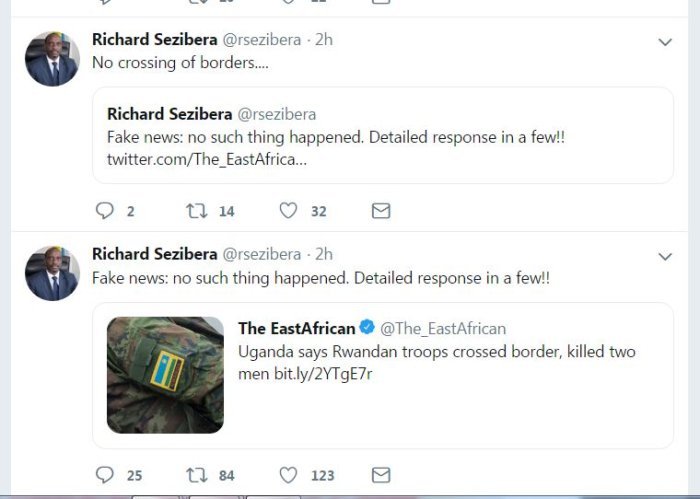Open the 2h timestamp of the second tweet
Viewport: 700px width, 499px height.
point(324,254)
